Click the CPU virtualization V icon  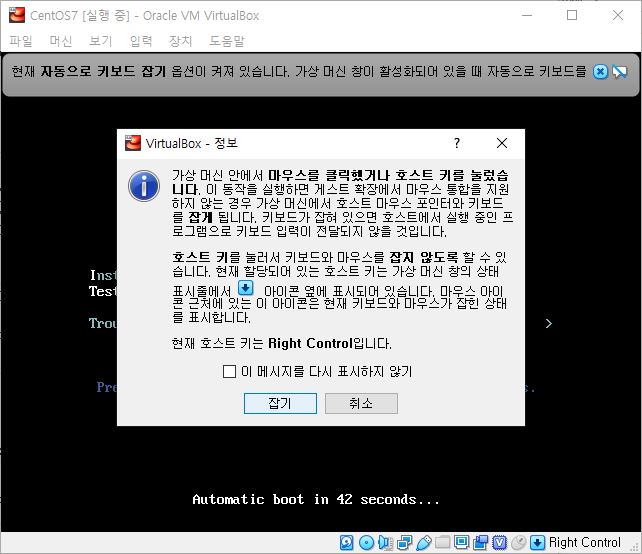[x=500, y=543]
